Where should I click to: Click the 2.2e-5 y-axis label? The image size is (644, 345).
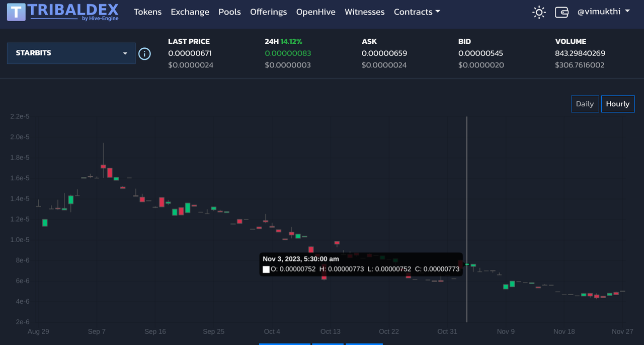(x=20, y=116)
